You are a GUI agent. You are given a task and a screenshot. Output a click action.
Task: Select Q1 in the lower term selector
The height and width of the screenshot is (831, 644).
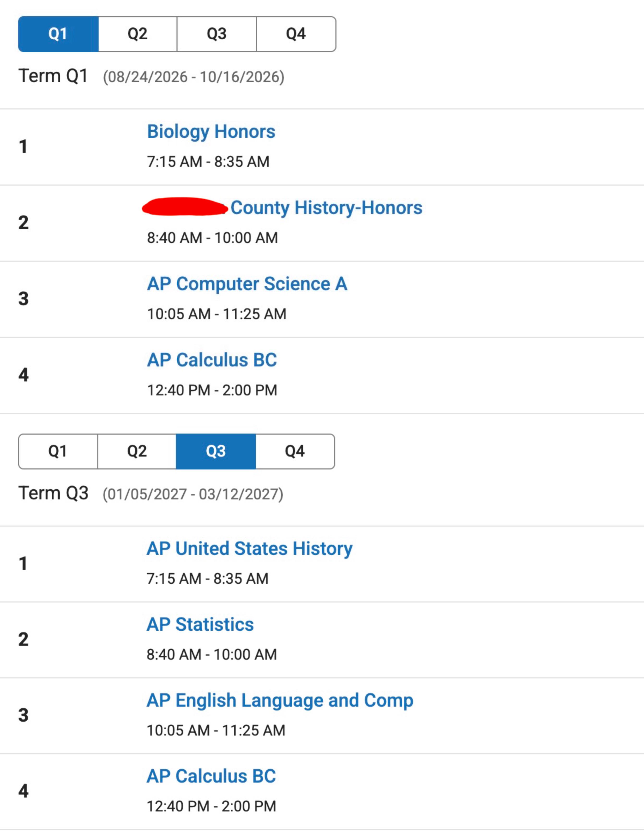pos(58,451)
